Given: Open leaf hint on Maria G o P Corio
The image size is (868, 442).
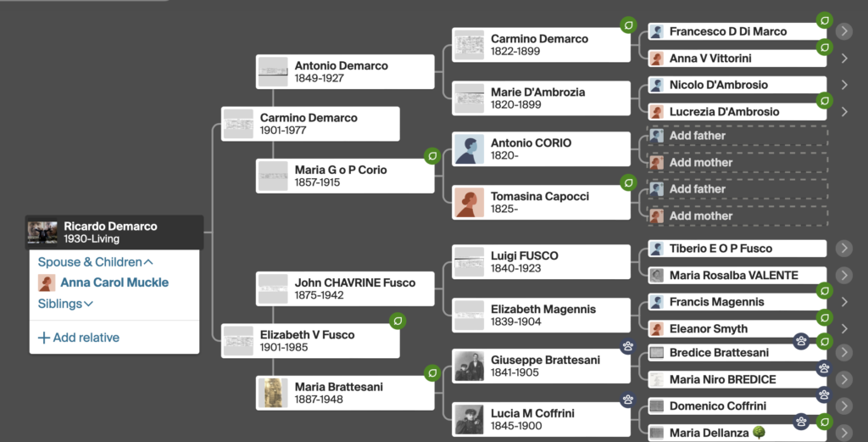Looking at the screenshot, I should pyautogui.click(x=432, y=156).
